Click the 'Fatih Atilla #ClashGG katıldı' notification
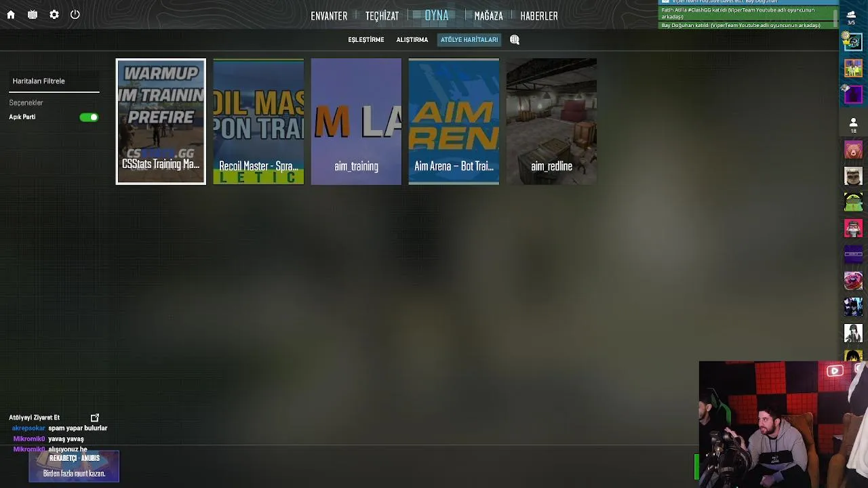This screenshot has width=868, height=488. pyautogui.click(x=746, y=14)
